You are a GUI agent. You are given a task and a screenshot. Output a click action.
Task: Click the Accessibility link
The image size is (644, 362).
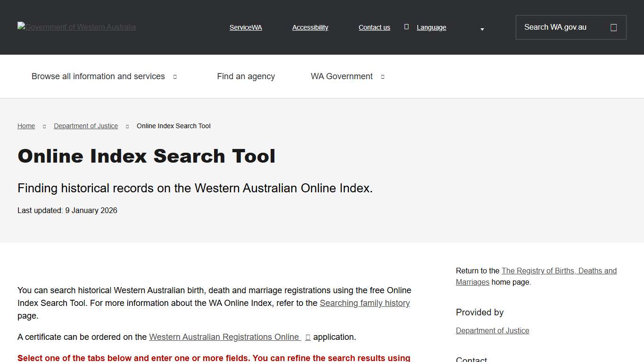click(310, 27)
